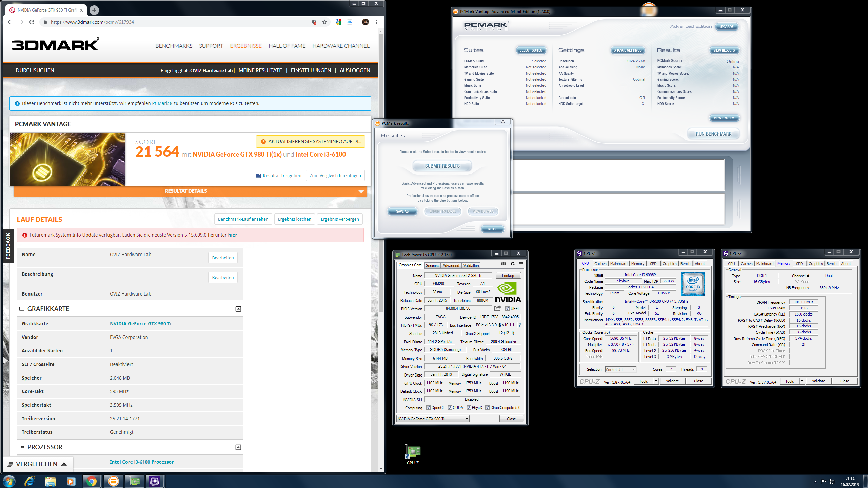
Task: Click the NVIDIA logo in GPU-Z
Action: click(508, 292)
